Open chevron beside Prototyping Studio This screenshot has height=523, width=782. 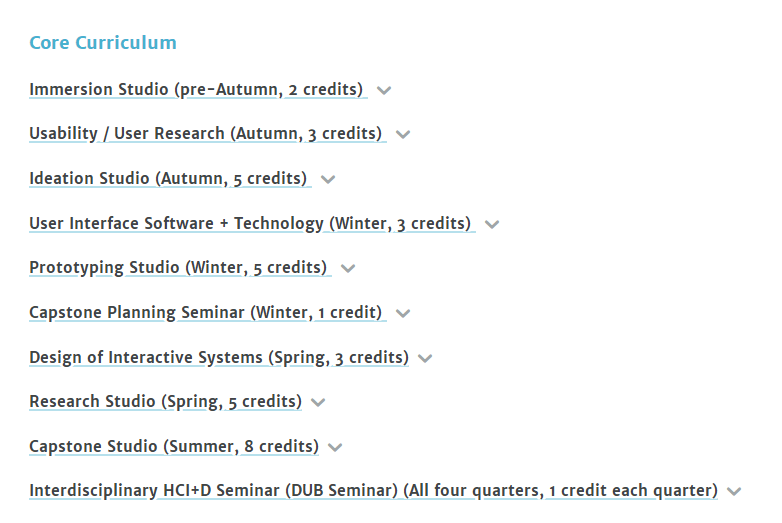point(348,268)
